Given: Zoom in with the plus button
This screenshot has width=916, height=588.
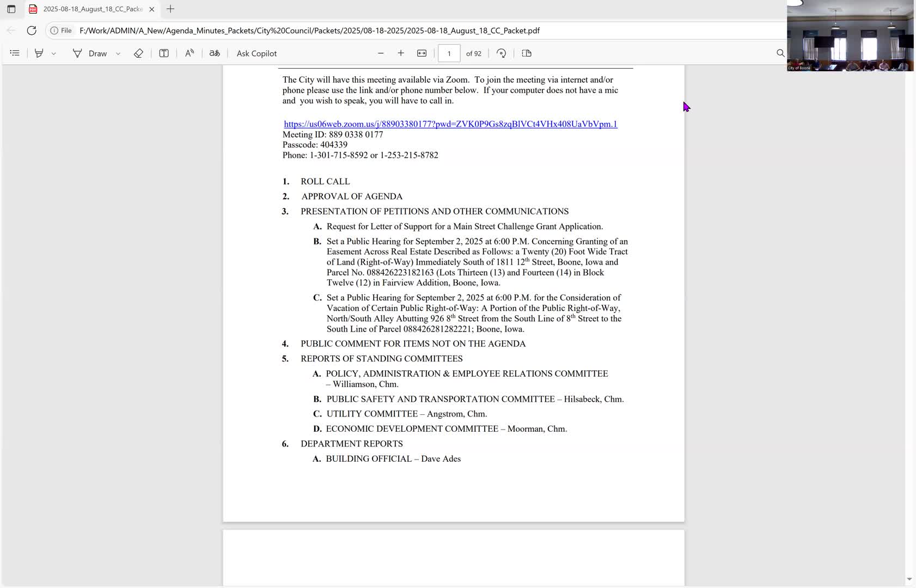Looking at the screenshot, I should click(401, 53).
